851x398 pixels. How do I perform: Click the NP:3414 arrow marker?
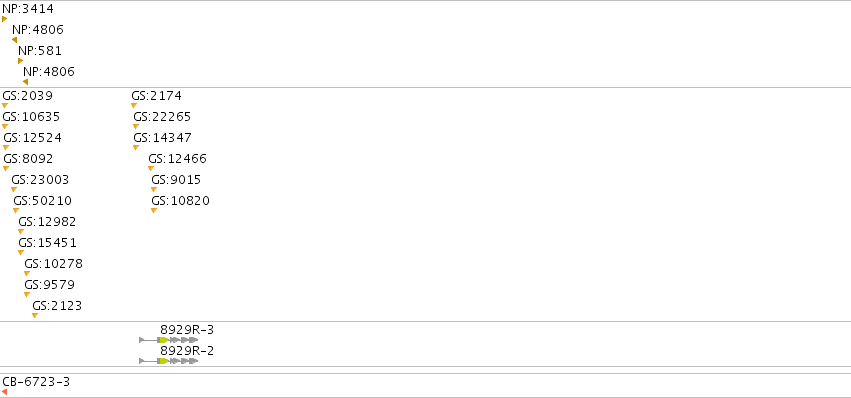pyautogui.click(x=4, y=19)
